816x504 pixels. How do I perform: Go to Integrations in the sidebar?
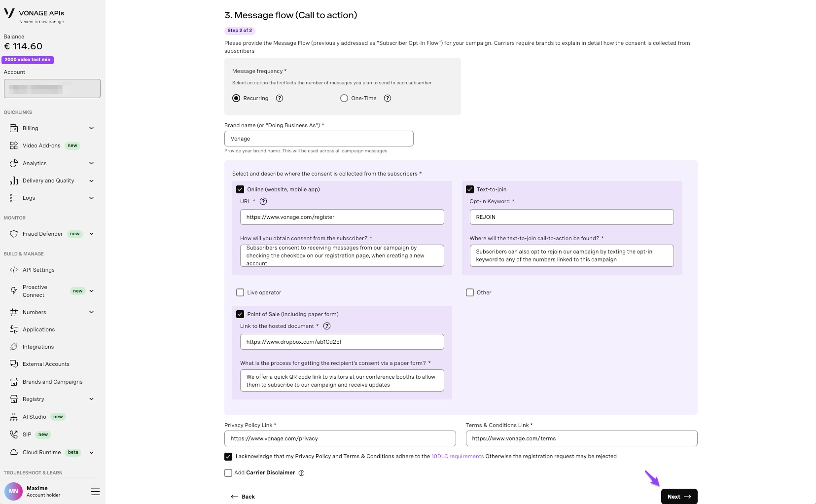coord(38,347)
